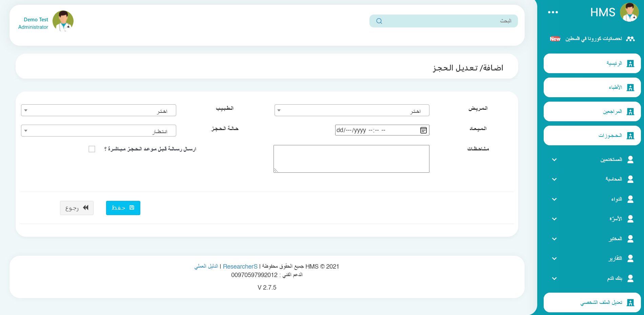Click into the ملاحظات notes text area
The width and height of the screenshot is (644, 315).
351,159
